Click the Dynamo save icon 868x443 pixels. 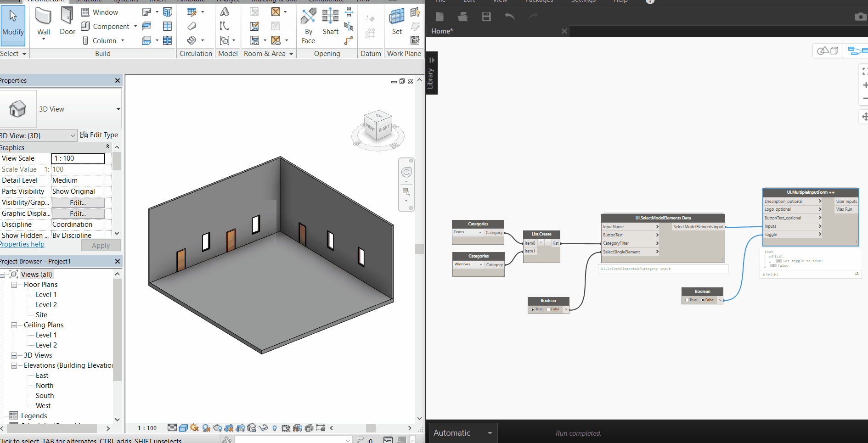click(486, 17)
